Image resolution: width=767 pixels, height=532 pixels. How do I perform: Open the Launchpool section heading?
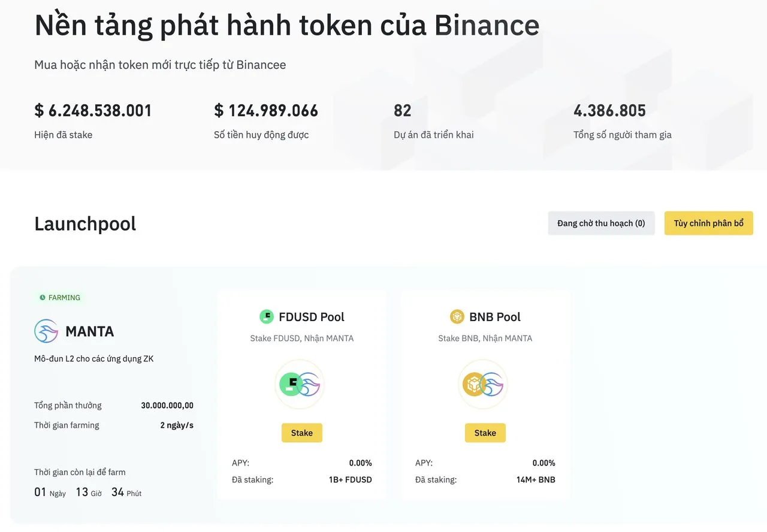(84, 223)
